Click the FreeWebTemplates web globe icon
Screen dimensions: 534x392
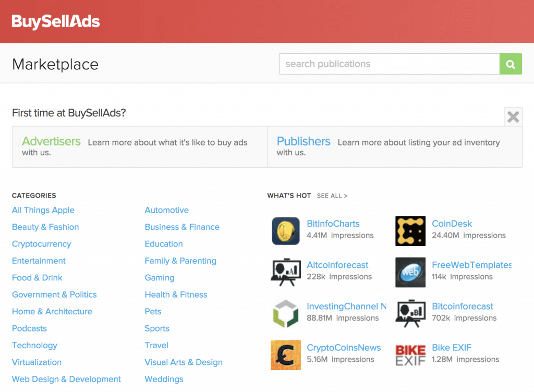tap(410, 272)
